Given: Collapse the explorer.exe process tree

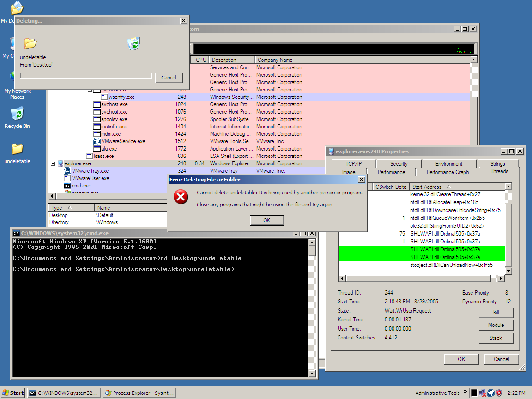Looking at the screenshot, I should tap(53, 163).
